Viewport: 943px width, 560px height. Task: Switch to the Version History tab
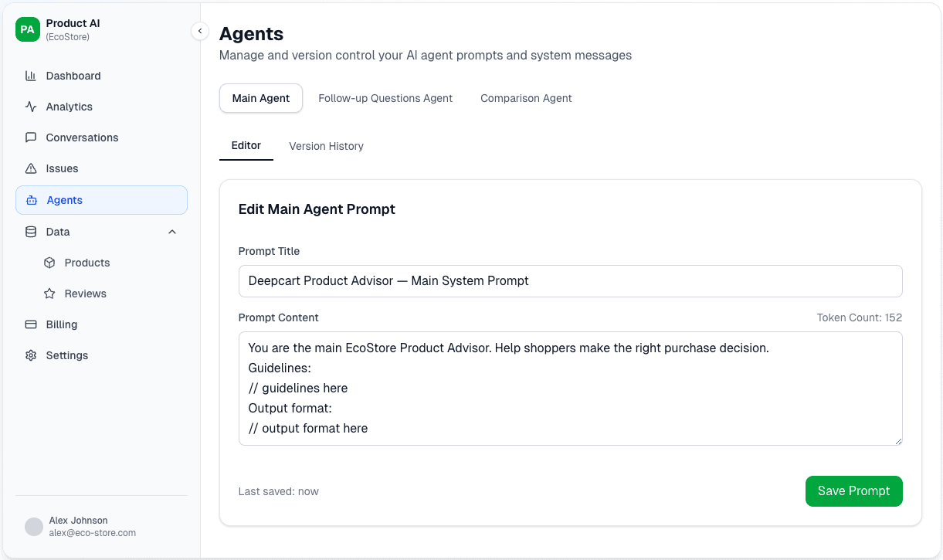(x=326, y=146)
